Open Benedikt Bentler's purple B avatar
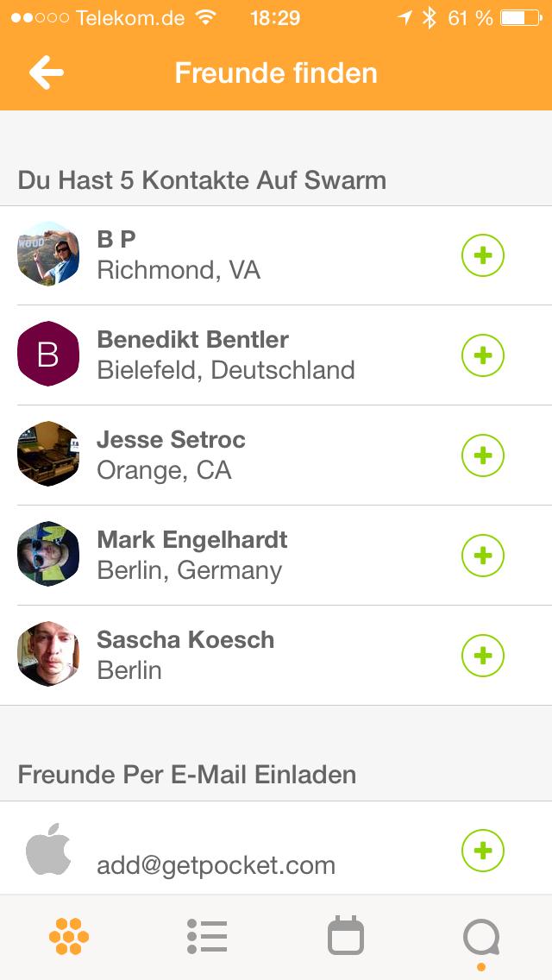Screen dimensions: 552x980 tap(48, 354)
